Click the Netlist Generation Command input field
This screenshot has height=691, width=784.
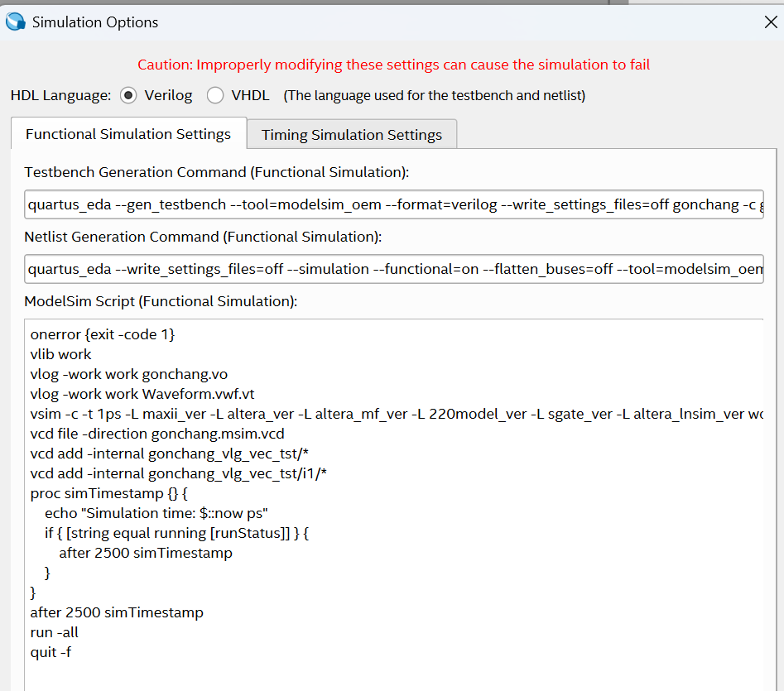click(x=393, y=269)
